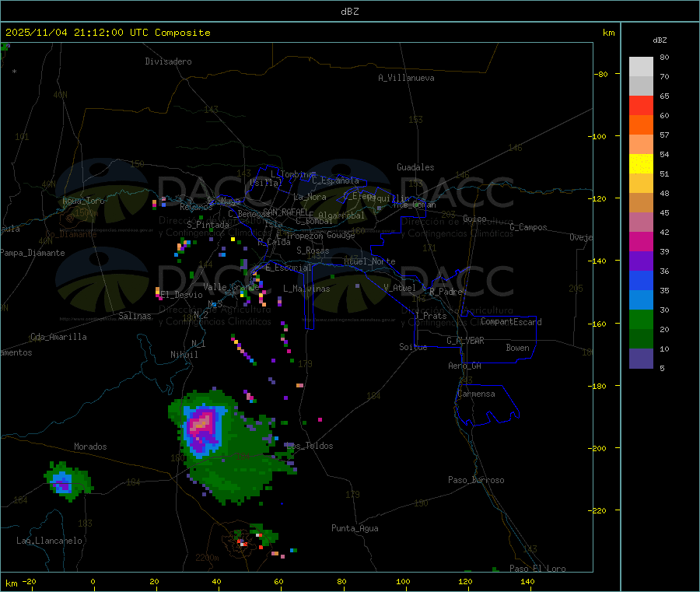Click the J_Prats map label
The height and width of the screenshot is (592, 700).
tap(430, 316)
